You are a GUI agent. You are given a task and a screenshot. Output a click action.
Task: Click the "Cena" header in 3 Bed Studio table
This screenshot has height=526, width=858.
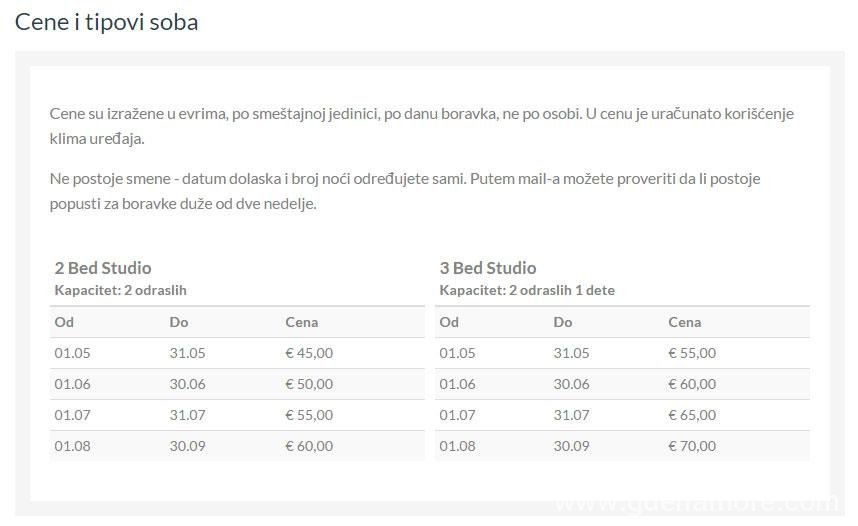coord(684,322)
